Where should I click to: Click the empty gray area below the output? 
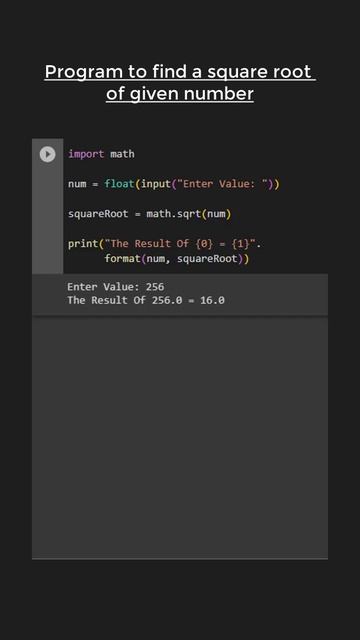(x=180, y=437)
